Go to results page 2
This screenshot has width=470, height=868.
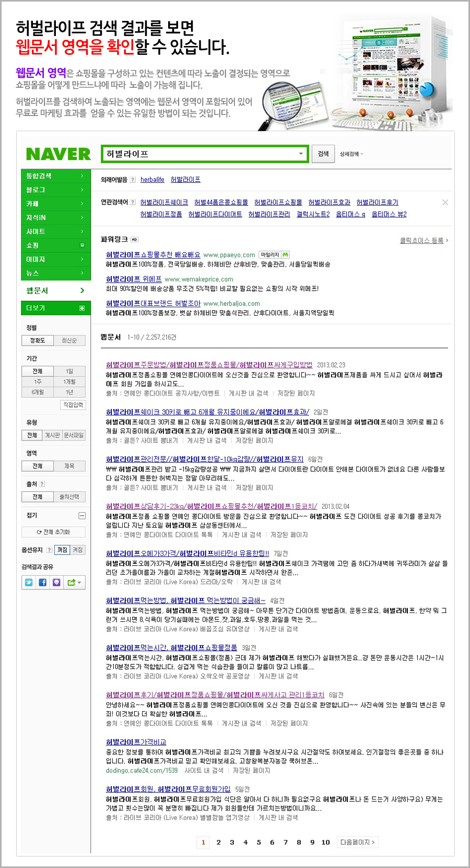click(218, 842)
